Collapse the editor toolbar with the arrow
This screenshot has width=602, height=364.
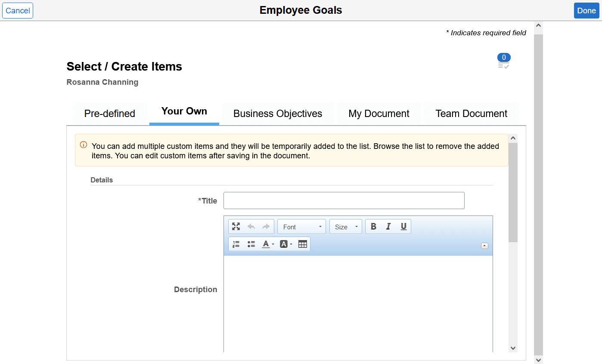tap(484, 245)
